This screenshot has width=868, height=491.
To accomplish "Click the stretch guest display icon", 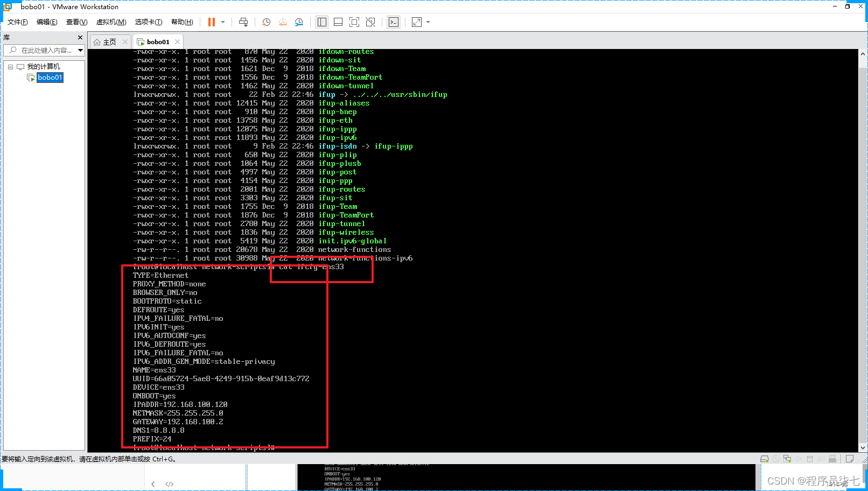I will 417,22.
